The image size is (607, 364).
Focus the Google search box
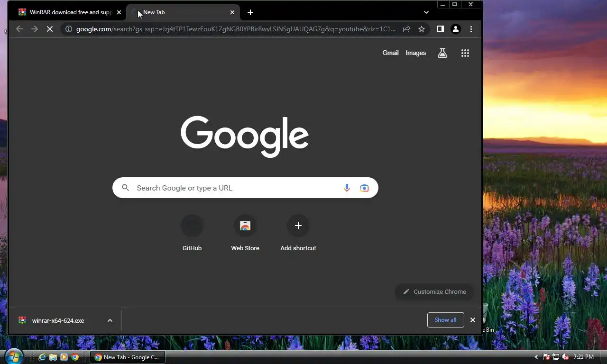245,188
